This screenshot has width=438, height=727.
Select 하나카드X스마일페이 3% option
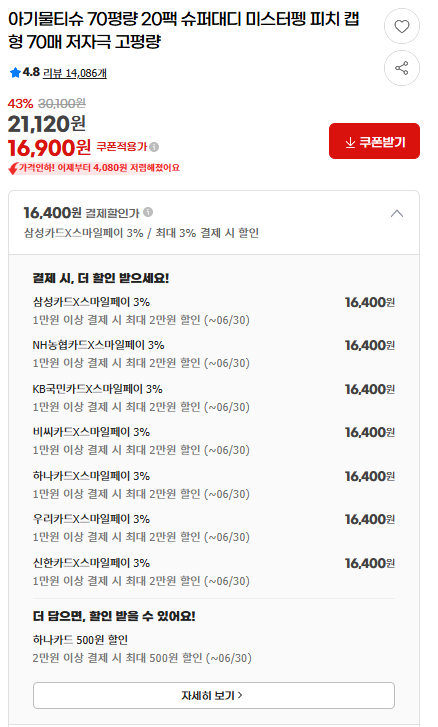pyautogui.click(x=214, y=485)
